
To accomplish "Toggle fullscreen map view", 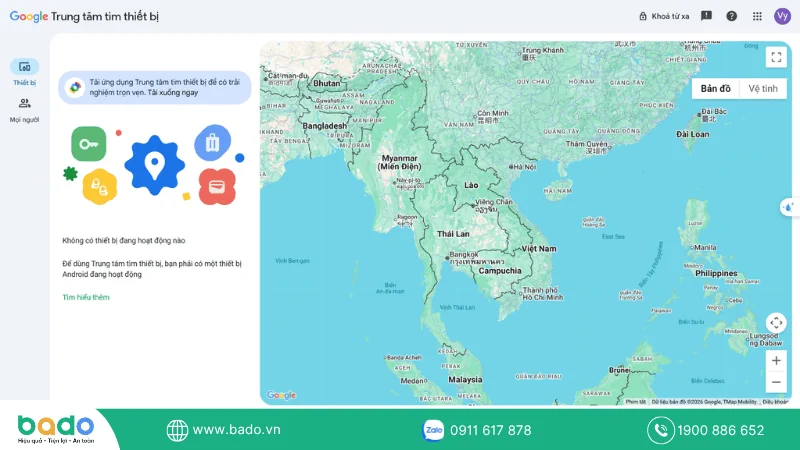I will pyautogui.click(x=776, y=57).
